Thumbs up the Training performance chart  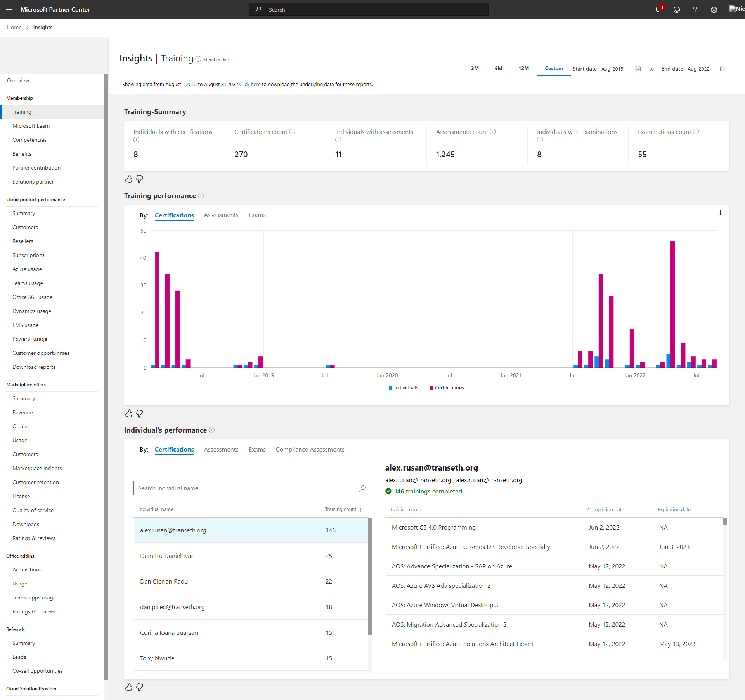tap(129, 413)
